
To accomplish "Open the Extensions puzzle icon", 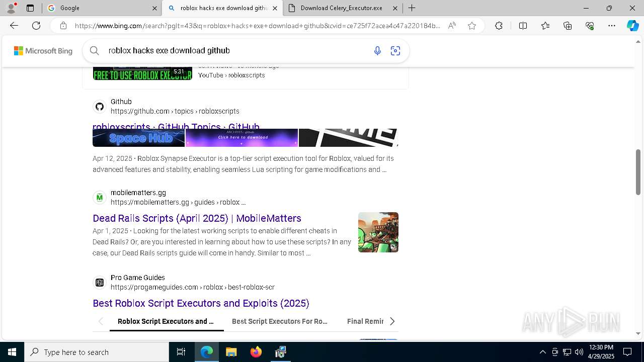I will 499,26.
